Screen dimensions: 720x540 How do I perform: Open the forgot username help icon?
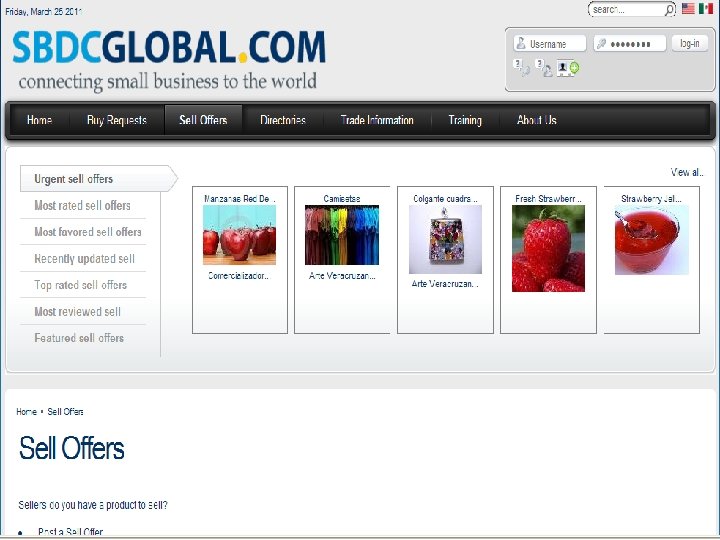544,68
